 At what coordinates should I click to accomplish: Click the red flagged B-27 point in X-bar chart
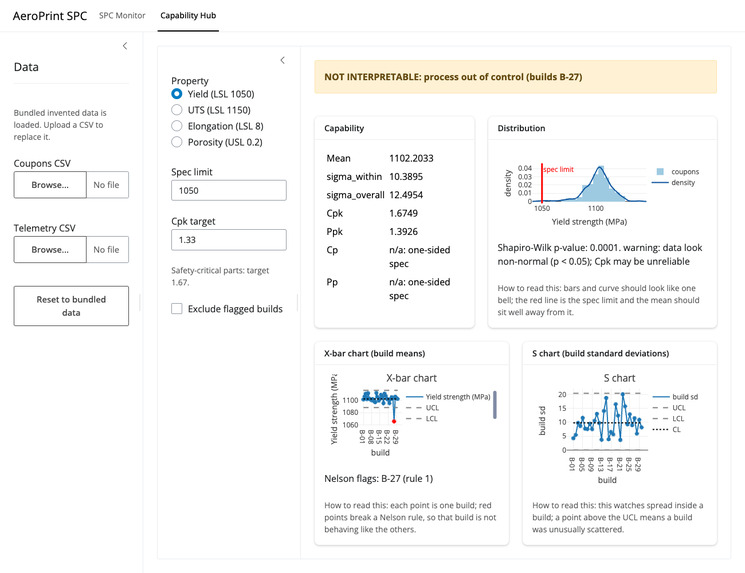click(x=394, y=421)
